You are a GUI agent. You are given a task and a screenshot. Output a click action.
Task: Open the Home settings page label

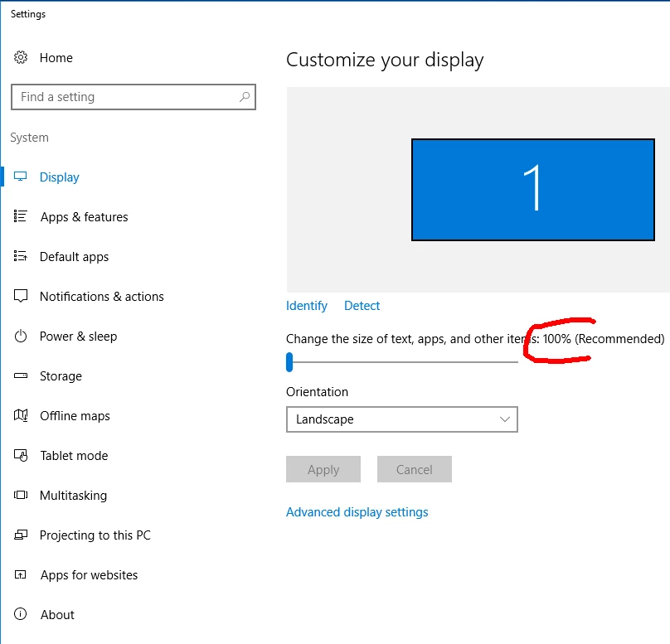pos(56,58)
